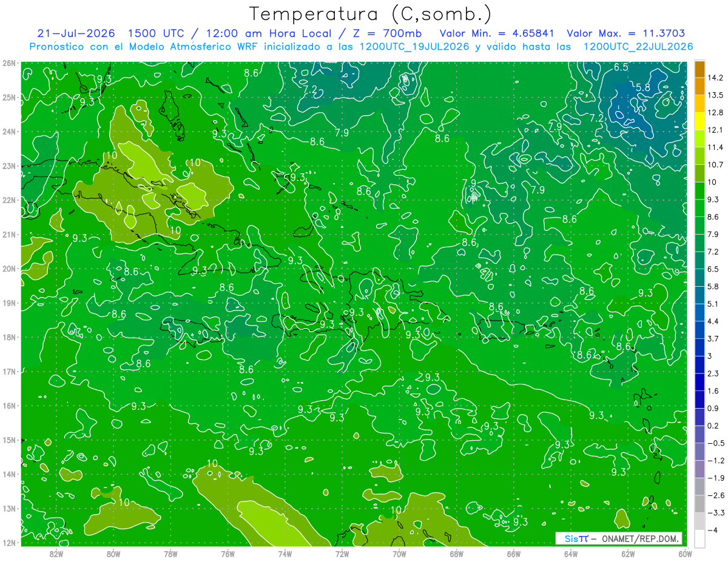Click the 16N latitude axis label
The image size is (728, 562).
click(x=8, y=406)
